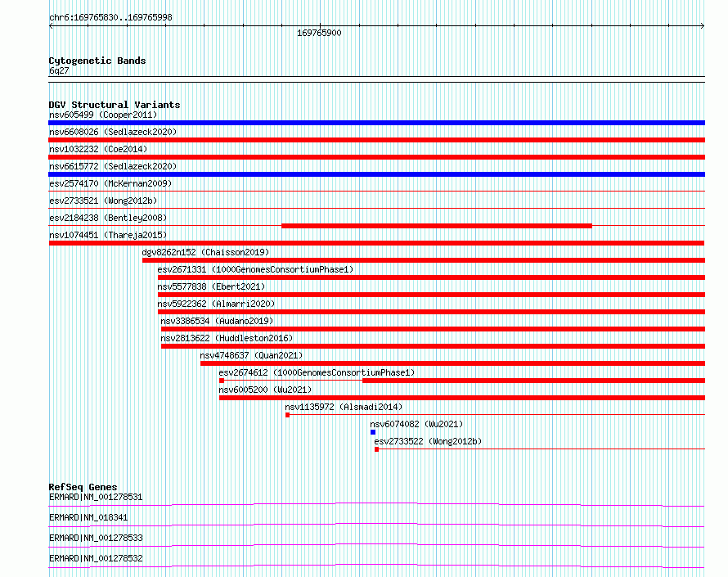Click dgv8262n152 (Chaisson2019) label
Viewport: 728px width, 577px height.
(x=205, y=252)
